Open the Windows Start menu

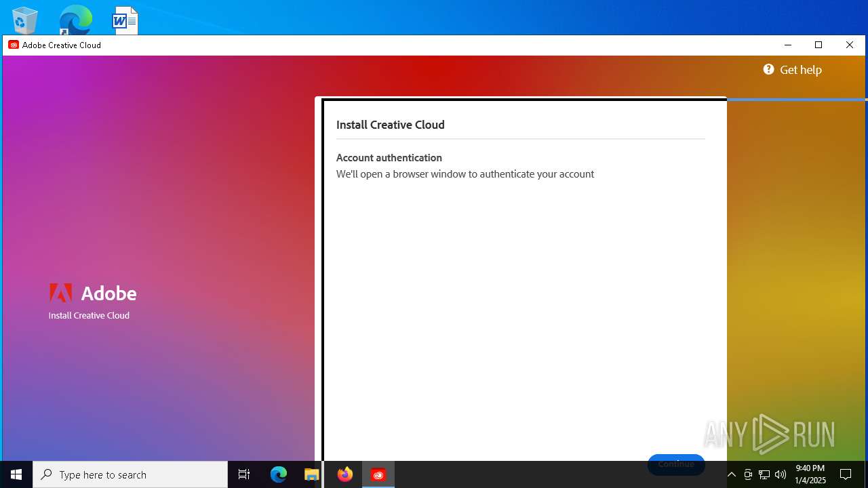16,474
